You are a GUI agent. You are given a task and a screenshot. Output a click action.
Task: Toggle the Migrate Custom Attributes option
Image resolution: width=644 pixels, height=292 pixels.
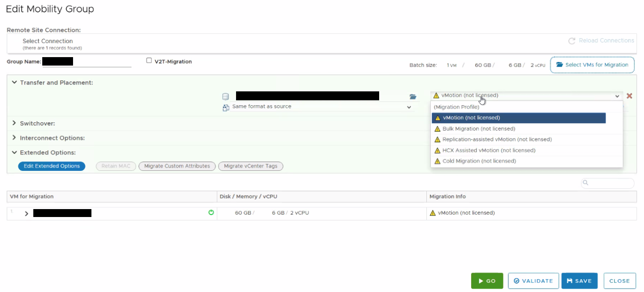pos(177,166)
